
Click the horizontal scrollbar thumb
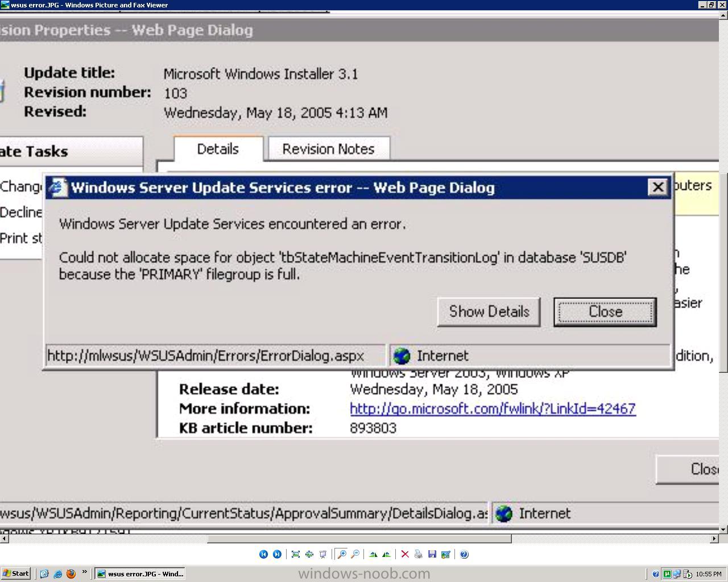tap(359, 538)
